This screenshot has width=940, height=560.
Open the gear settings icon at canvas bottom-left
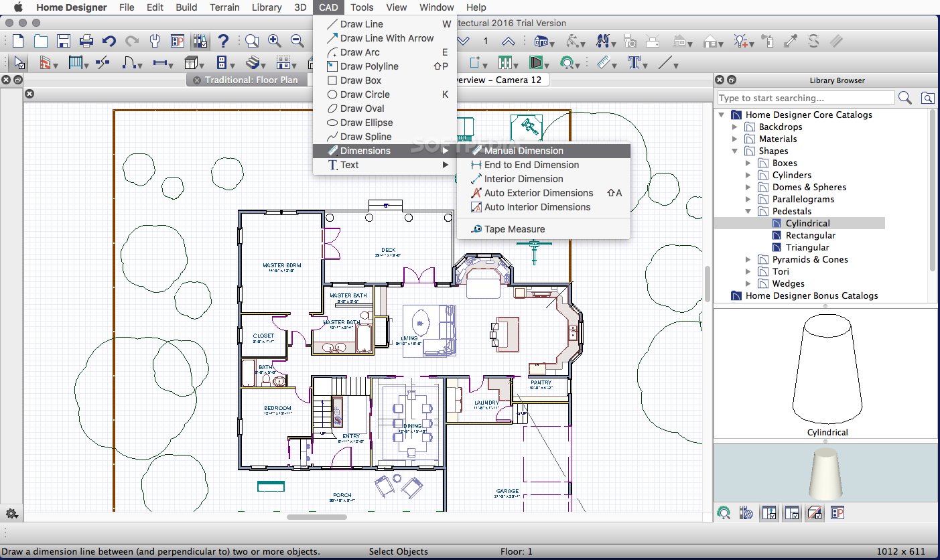11,514
